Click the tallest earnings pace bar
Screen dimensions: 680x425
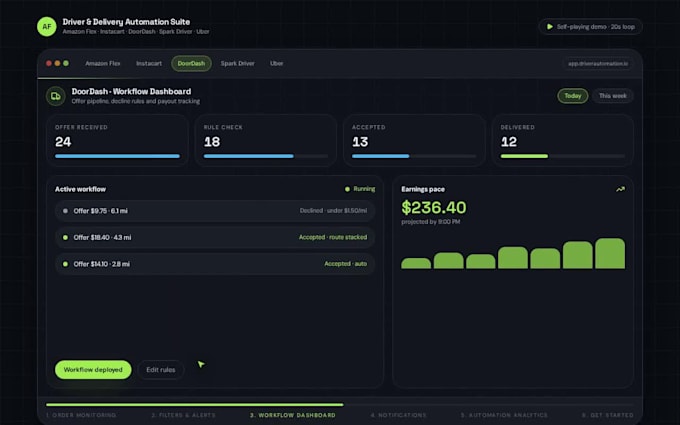click(x=610, y=253)
